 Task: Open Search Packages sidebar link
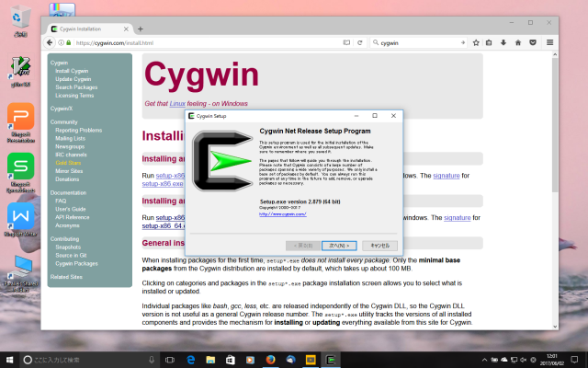pyautogui.click(x=76, y=87)
